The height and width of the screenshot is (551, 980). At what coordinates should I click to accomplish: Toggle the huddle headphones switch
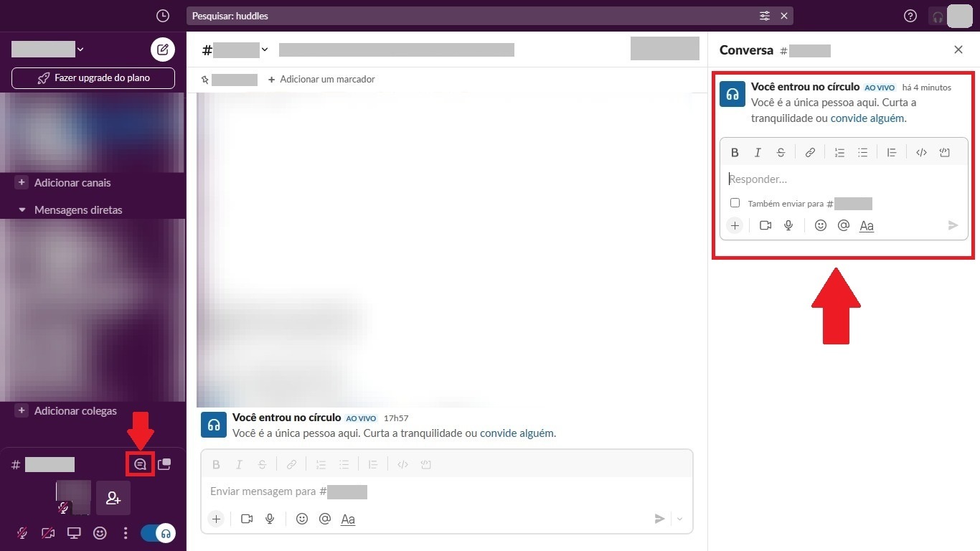[158, 533]
